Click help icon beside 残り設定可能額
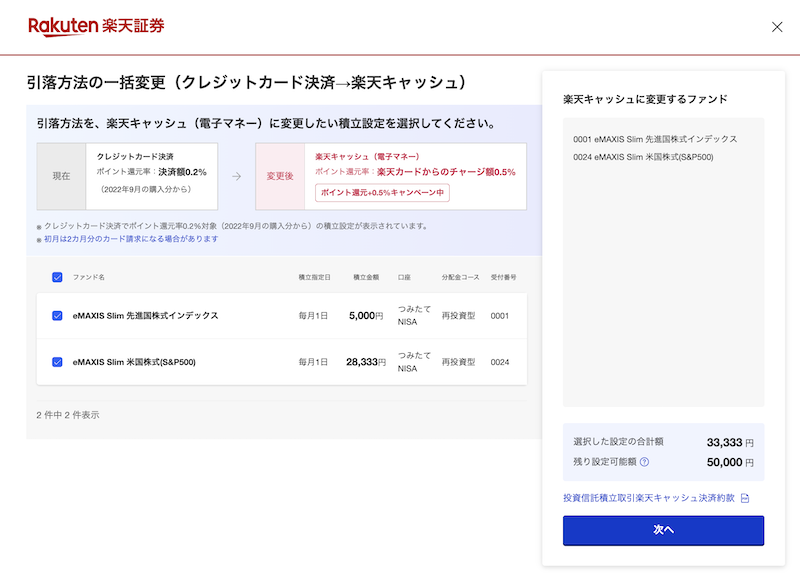This screenshot has width=800, height=573. (x=644, y=462)
